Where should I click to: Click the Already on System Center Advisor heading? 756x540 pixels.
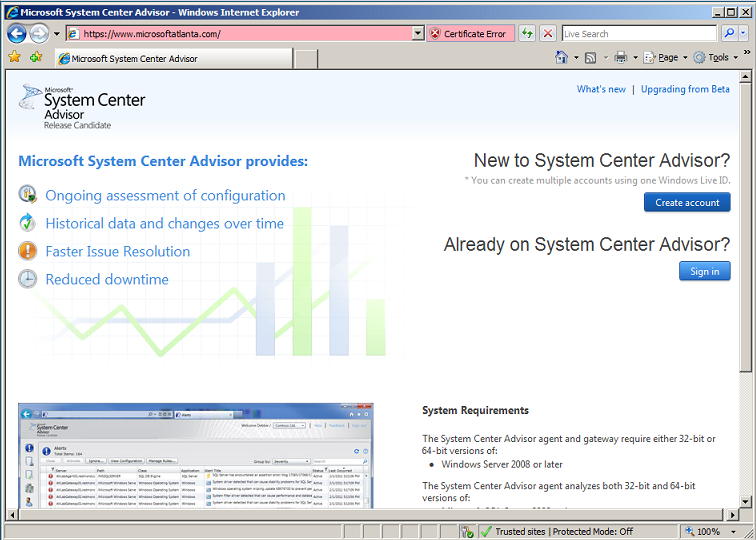coord(587,244)
